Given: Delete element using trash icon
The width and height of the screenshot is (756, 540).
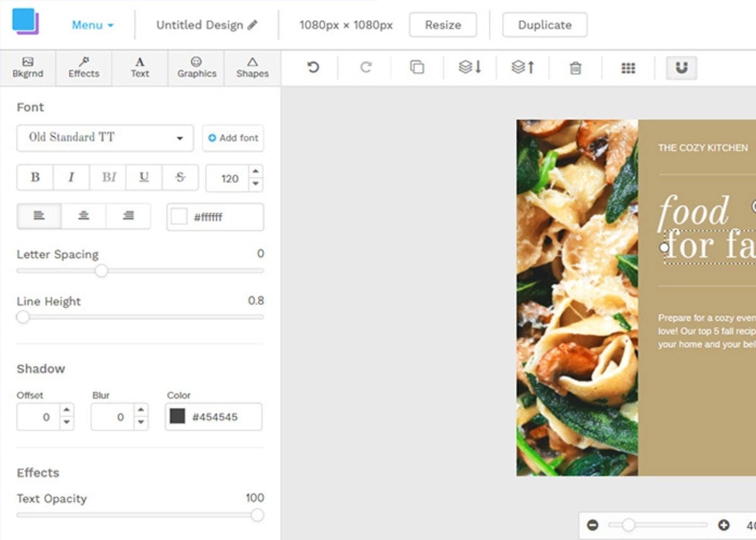Looking at the screenshot, I should coord(575,68).
